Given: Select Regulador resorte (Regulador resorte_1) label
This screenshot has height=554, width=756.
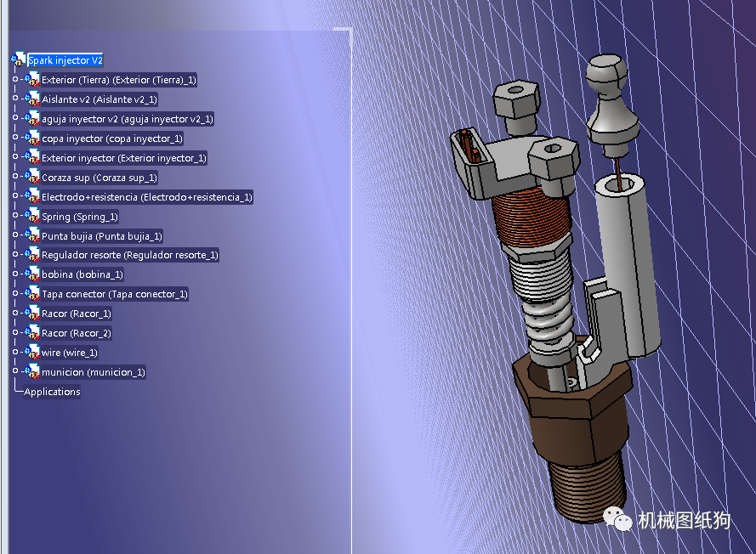Looking at the screenshot, I should (130, 255).
